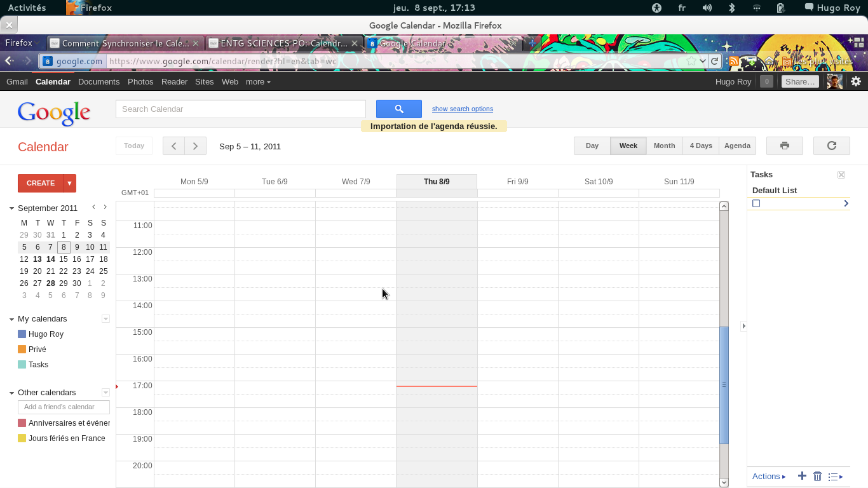868x488 pixels.
Task: Switch to Month view
Action: (664, 146)
